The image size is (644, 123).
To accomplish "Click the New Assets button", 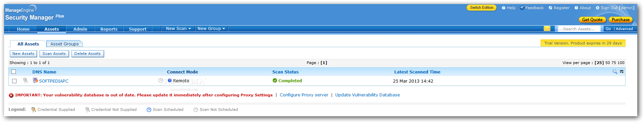I will (x=23, y=54).
